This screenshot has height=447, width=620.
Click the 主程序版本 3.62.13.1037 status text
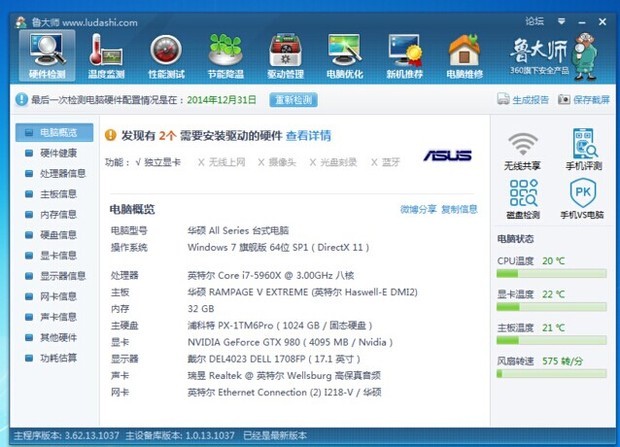coord(66,436)
